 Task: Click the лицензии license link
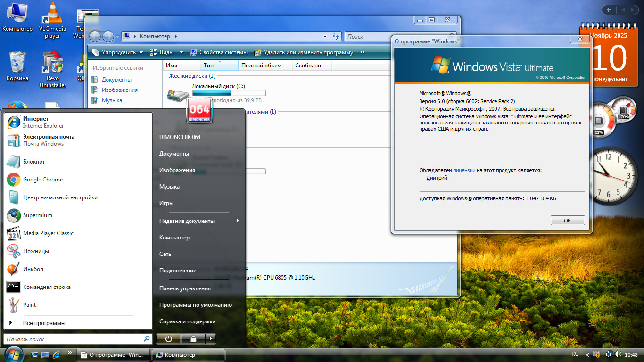point(464,170)
